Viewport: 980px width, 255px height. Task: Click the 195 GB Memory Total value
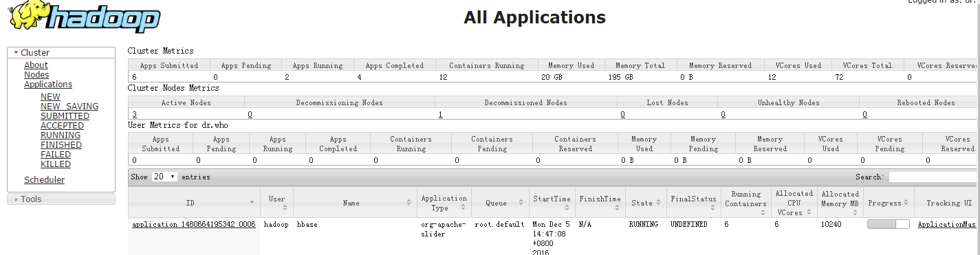click(620, 77)
